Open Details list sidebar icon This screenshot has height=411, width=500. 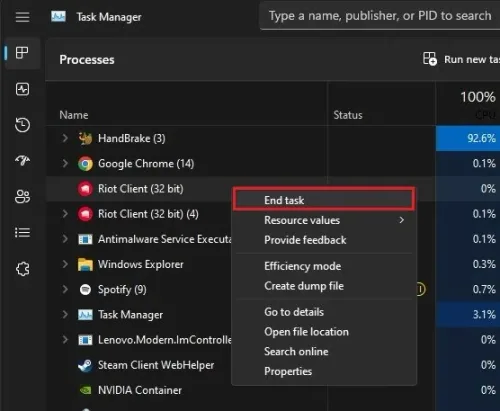point(22,232)
